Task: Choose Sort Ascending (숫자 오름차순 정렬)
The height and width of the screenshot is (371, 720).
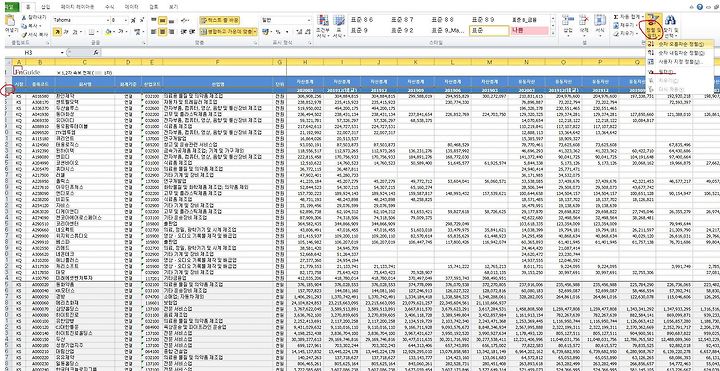Action: (x=681, y=45)
